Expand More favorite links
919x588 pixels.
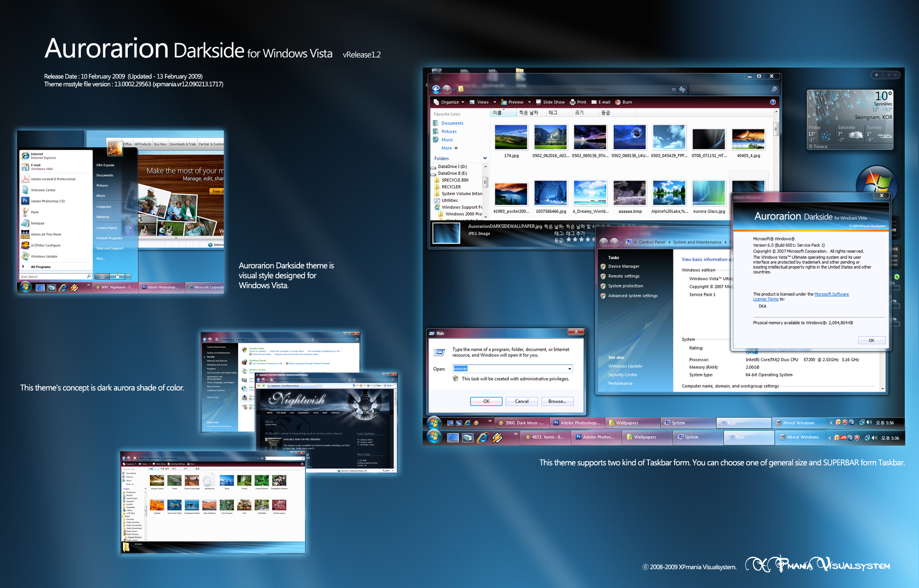click(x=450, y=148)
